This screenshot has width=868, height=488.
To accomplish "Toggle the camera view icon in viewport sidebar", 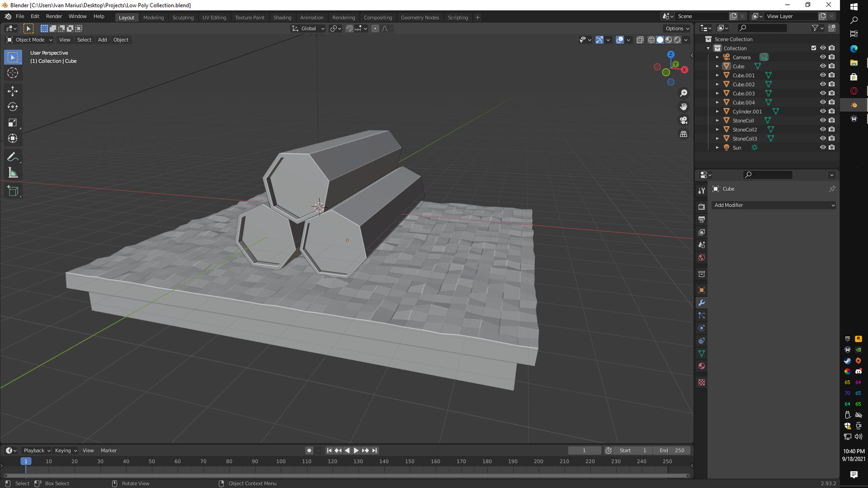I will point(684,120).
